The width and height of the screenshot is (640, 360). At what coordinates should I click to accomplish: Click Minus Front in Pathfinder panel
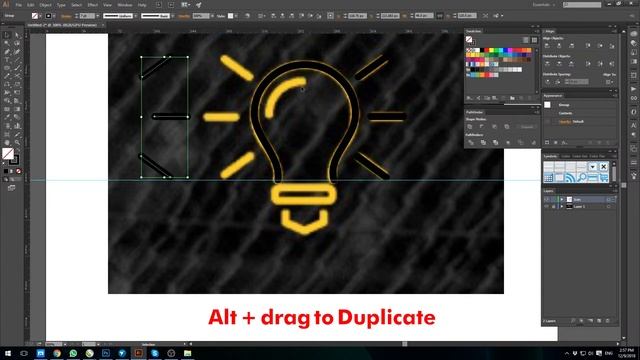tap(482, 127)
